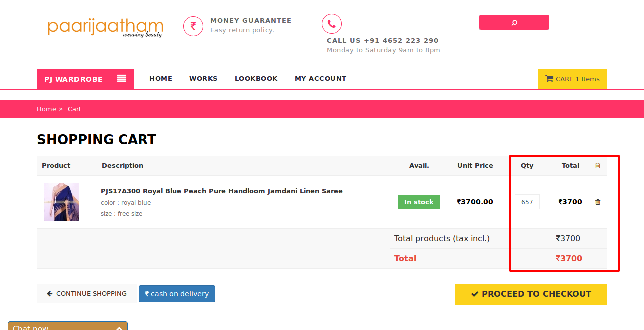This screenshot has width=644, height=330.
Task: Click the rupee Money Guarantee icon
Action: [x=193, y=26]
